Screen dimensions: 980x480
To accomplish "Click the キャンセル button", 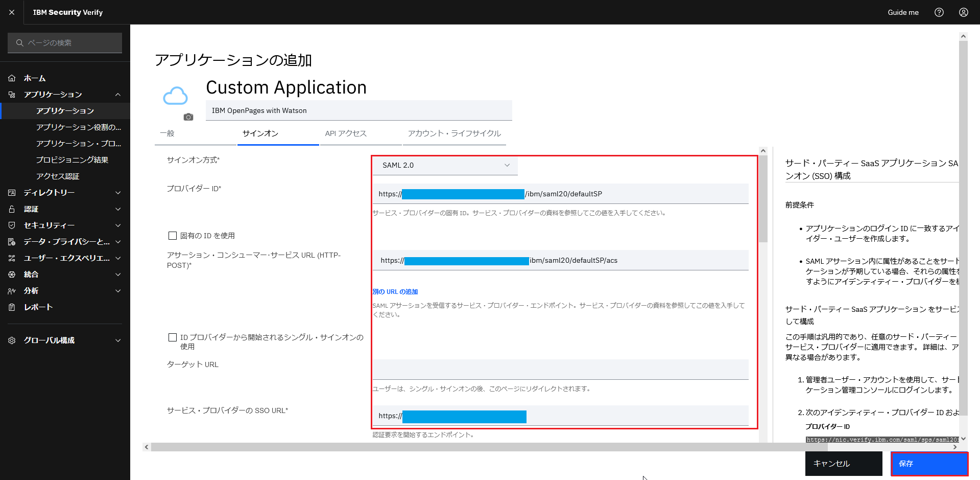I will [x=844, y=464].
